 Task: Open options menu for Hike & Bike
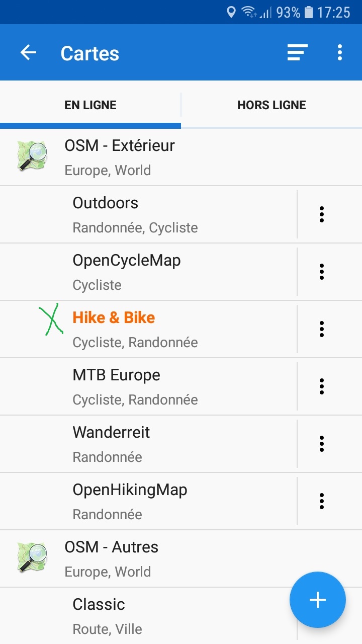point(322,329)
